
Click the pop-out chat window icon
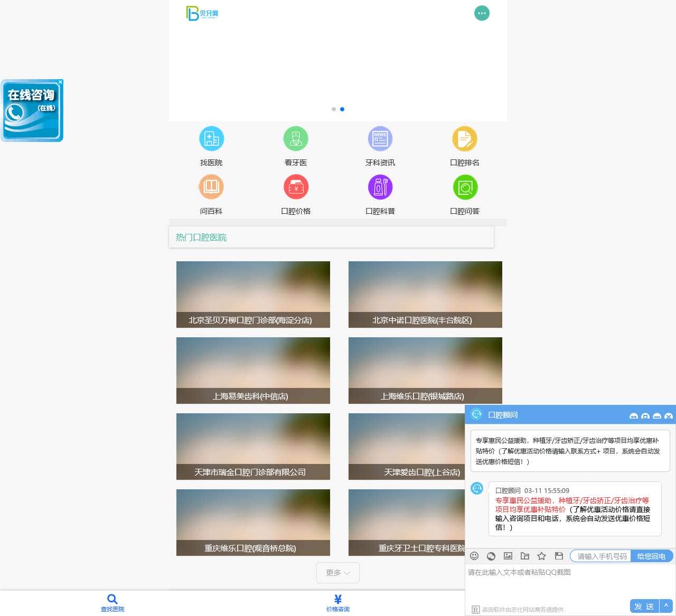pos(645,416)
